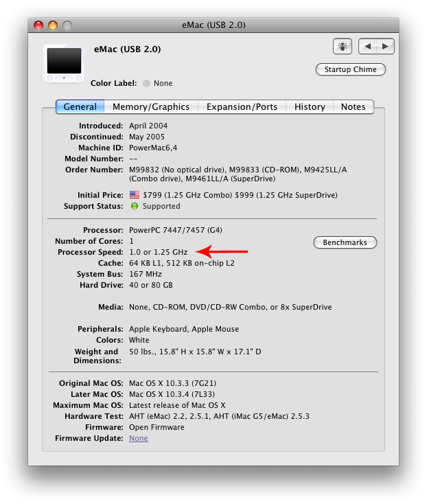Click the bold eMac (USB 2.0) heading
This screenshot has height=504, width=427.
127,49
